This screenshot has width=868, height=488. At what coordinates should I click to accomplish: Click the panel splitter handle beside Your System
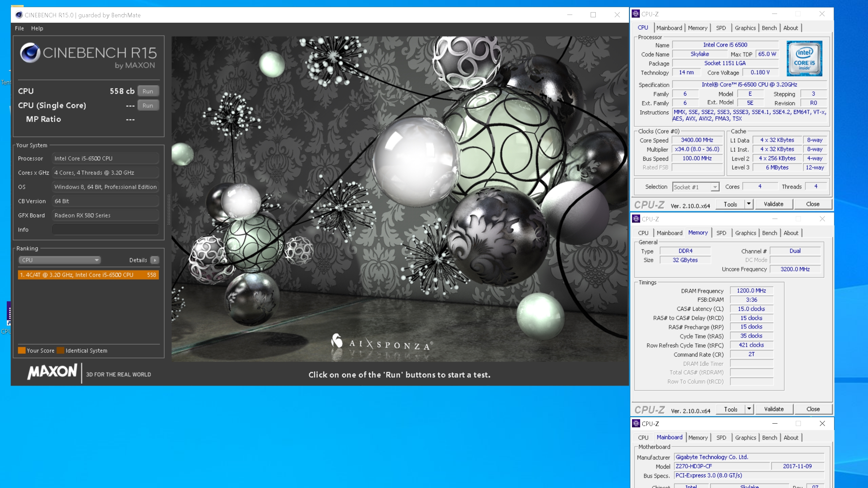coord(169,209)
